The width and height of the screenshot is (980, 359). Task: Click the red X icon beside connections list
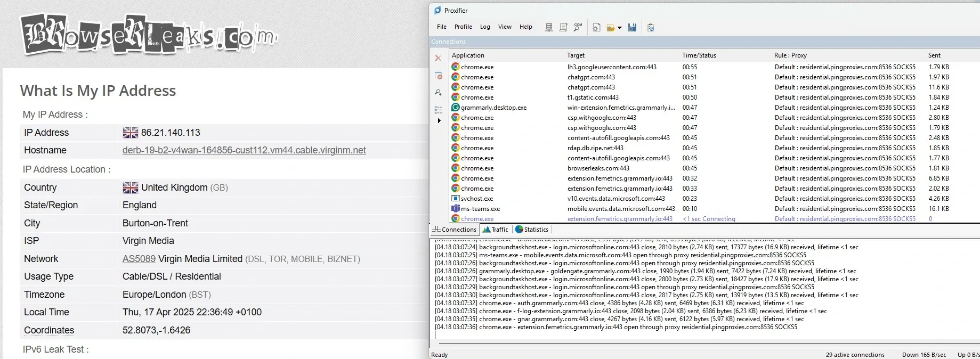438,58
